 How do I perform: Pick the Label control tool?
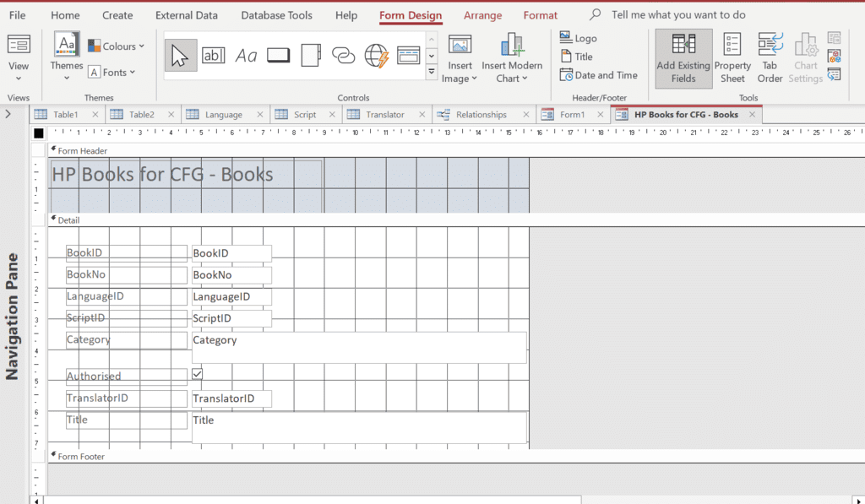tap(246, 55)
